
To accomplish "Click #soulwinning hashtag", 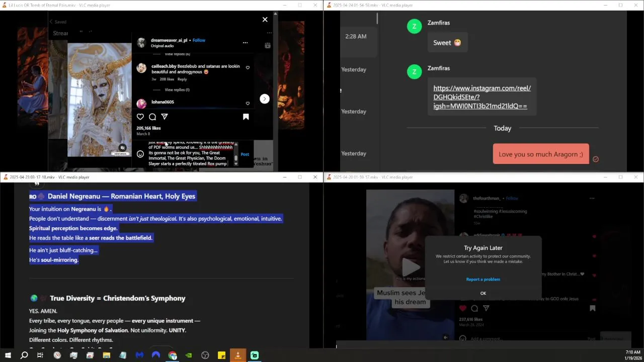I will click(485, 211).
